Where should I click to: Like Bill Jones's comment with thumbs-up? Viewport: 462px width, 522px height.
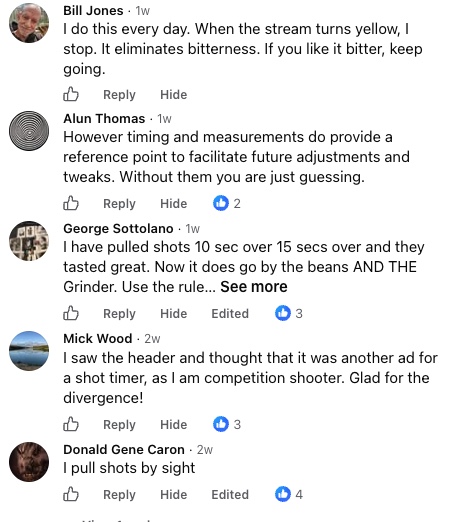pos(71,94)
